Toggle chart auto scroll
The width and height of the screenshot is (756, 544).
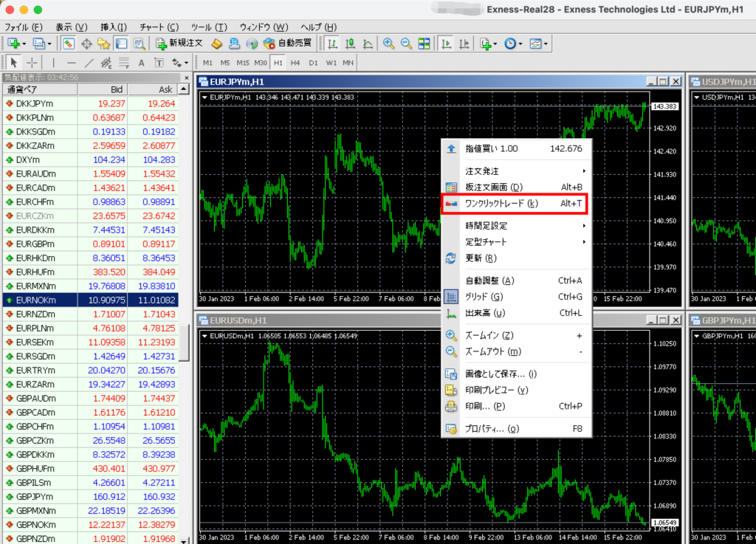tap(446, 44)
